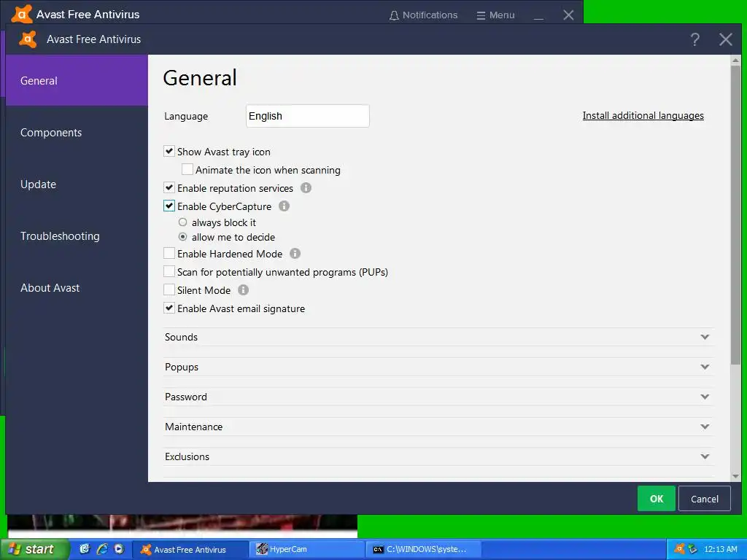Screen dimensions: 747x560
Task: Expand the Password section
Action: click(438, 397)
